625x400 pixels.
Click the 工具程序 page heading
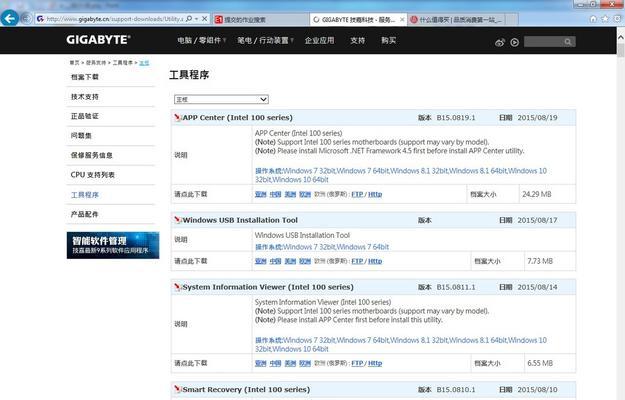click(189, 75)
